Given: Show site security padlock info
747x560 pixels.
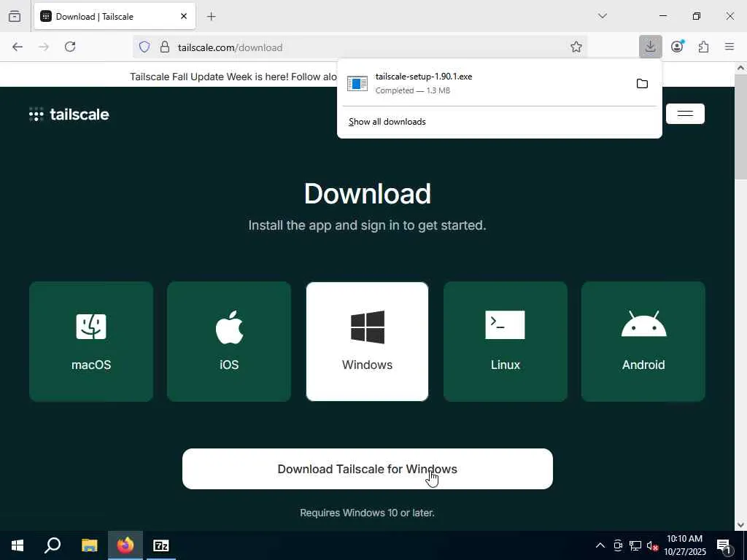Looking at the screenshot, I should pyautogui.click(x=165, y=47).
